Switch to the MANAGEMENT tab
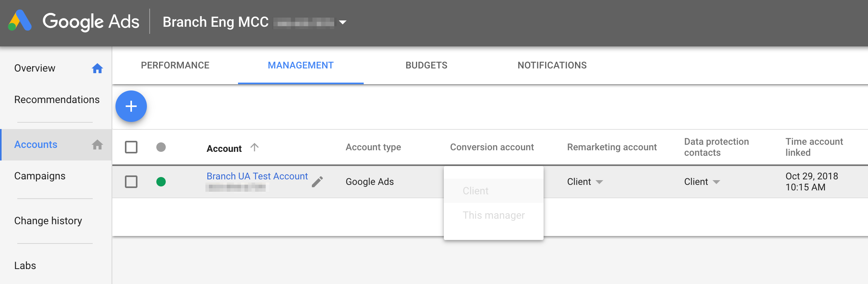 pos(301,65)
